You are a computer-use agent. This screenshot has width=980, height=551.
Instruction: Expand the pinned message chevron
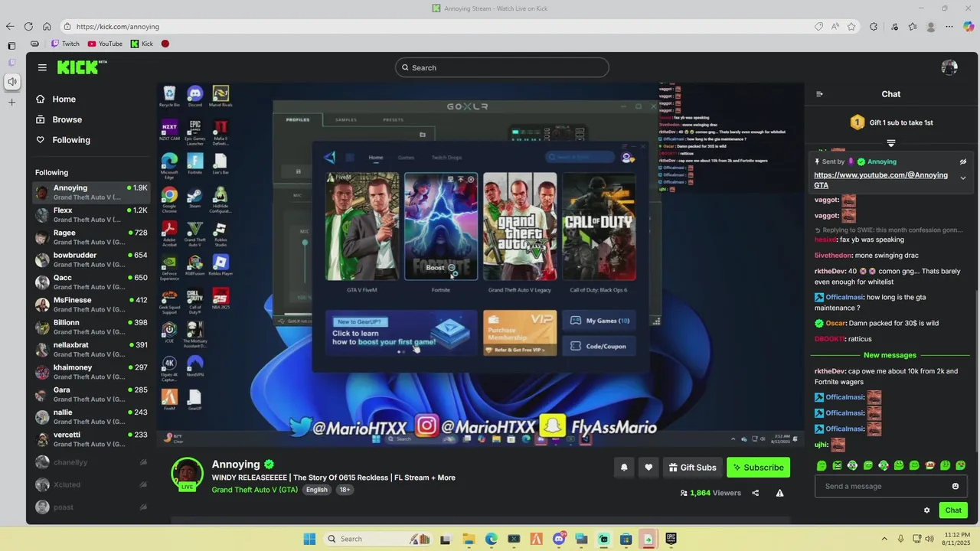[x=963, y=178]
